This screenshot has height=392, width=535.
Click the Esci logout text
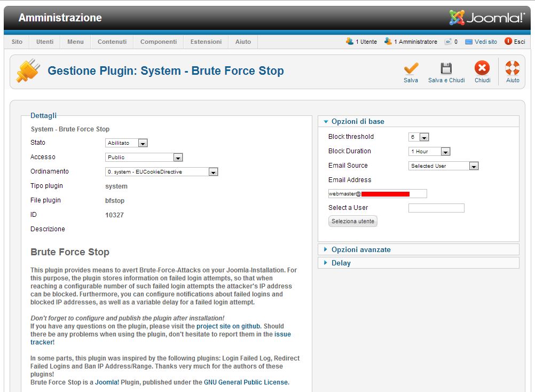tap(520, 42)
